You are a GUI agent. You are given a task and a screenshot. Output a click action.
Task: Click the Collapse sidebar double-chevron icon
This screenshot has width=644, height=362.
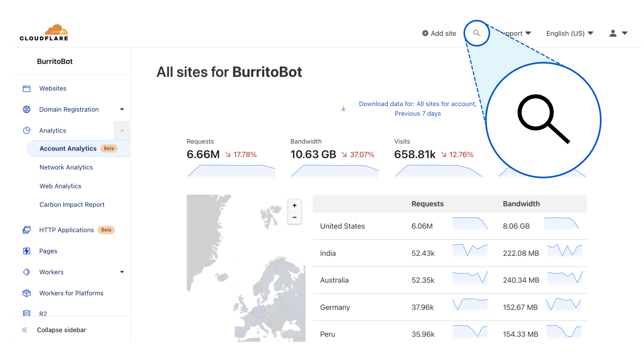click(24, 330)
